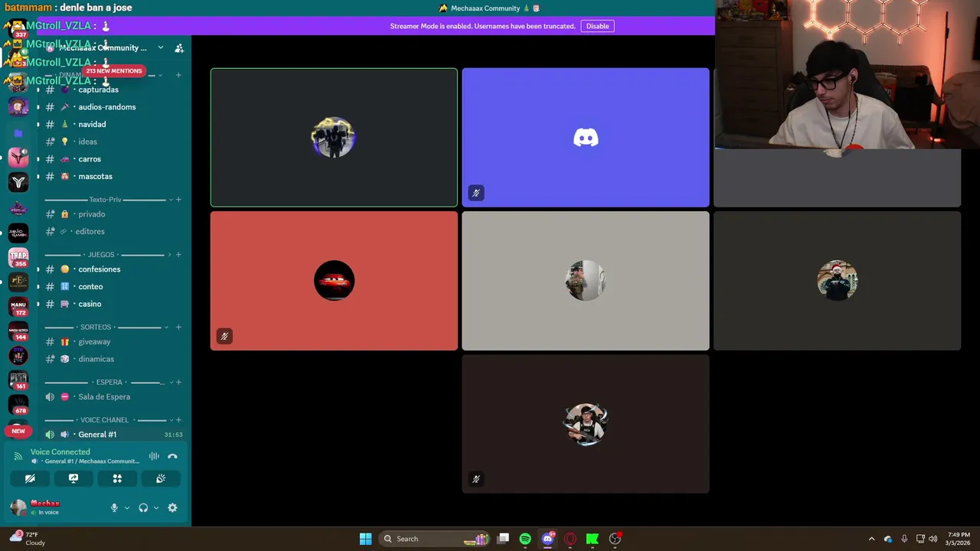Collapse the ESPERA category

pos(106,382)
